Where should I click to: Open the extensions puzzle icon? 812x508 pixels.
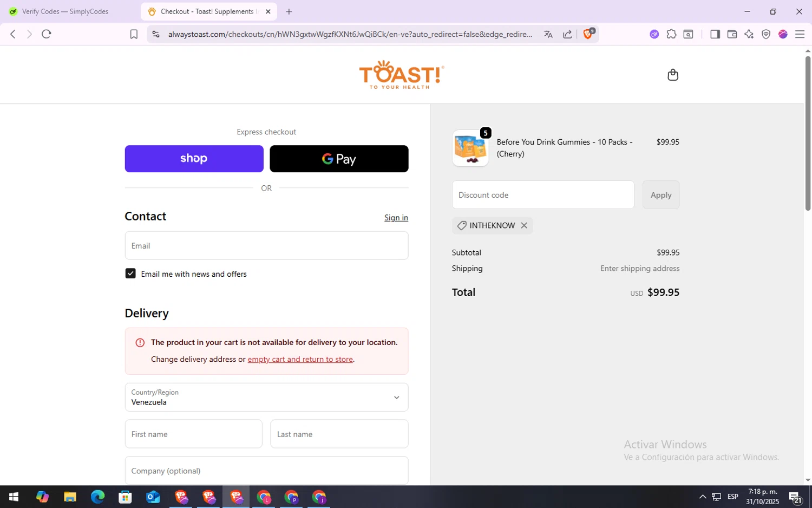coord(671,34)
